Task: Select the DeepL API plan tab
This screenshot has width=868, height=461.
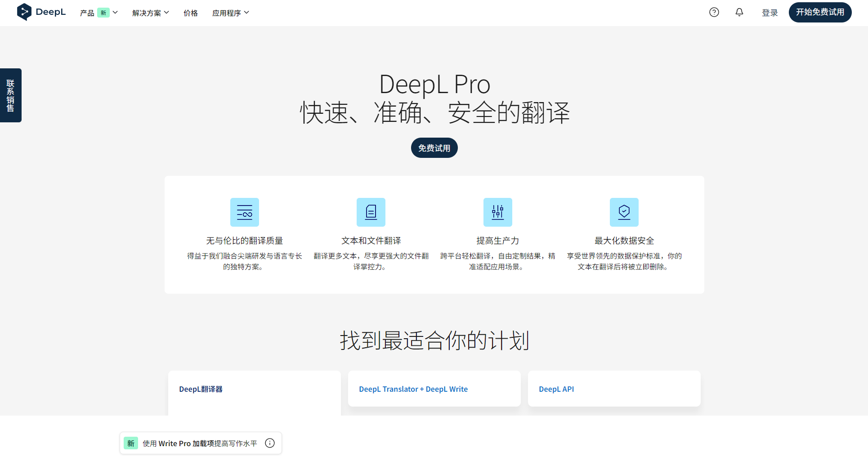Action: point(556,389)
